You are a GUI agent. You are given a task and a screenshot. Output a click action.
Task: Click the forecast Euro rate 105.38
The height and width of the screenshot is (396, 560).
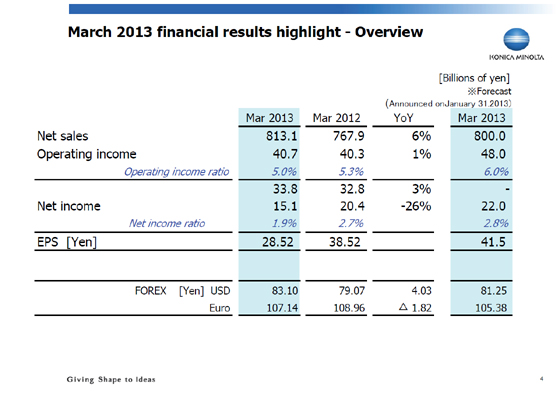[x=491, y=308]
